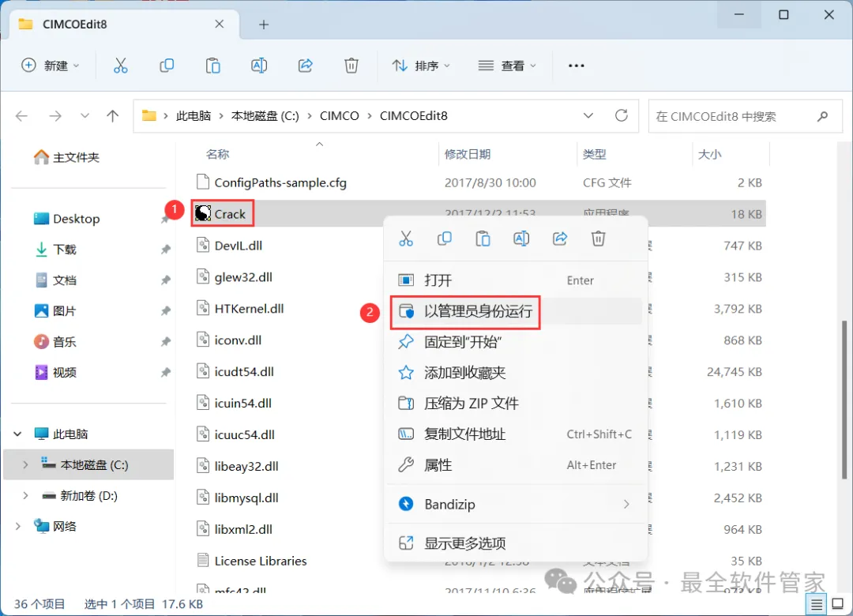Open 音乐 in the sidebar

[55, 342]
